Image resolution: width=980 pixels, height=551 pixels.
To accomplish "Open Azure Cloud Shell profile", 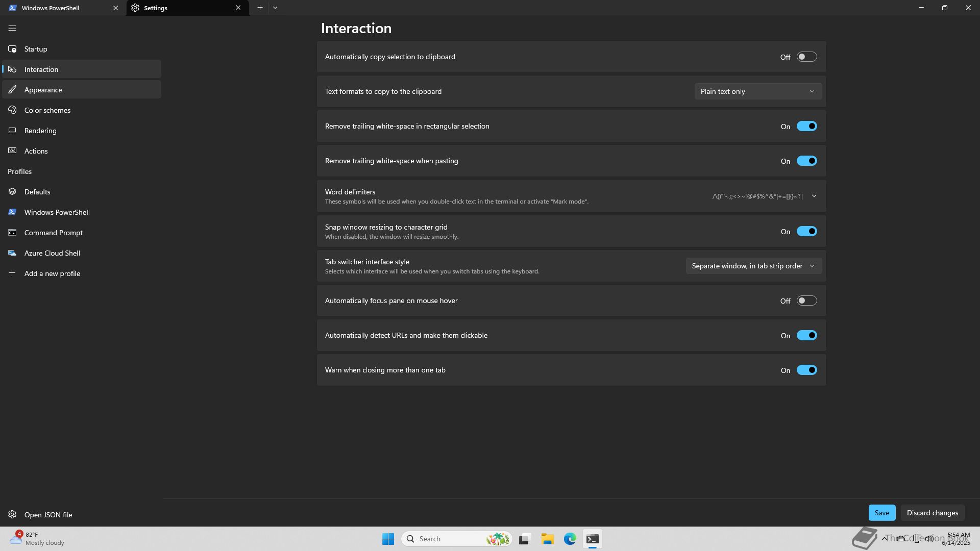I will [x=52, y=253].
